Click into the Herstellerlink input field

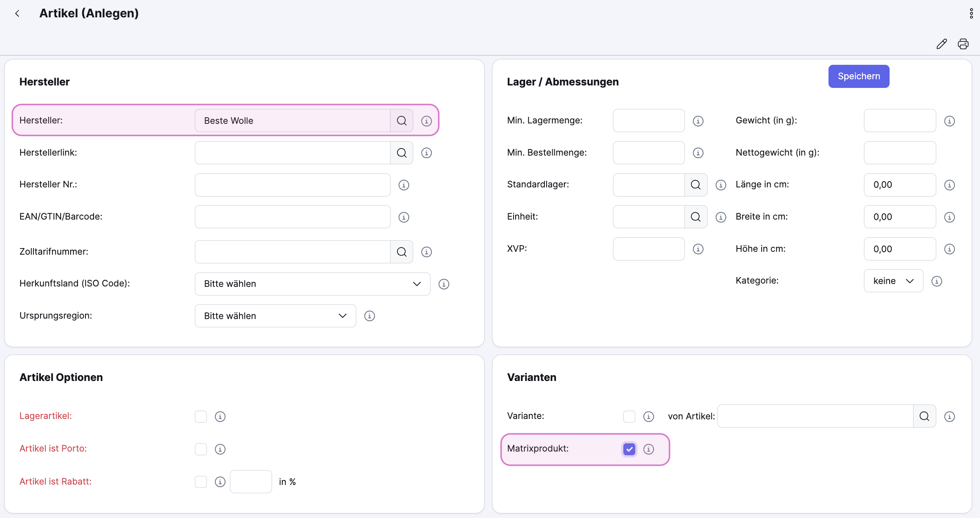(292, 153)
